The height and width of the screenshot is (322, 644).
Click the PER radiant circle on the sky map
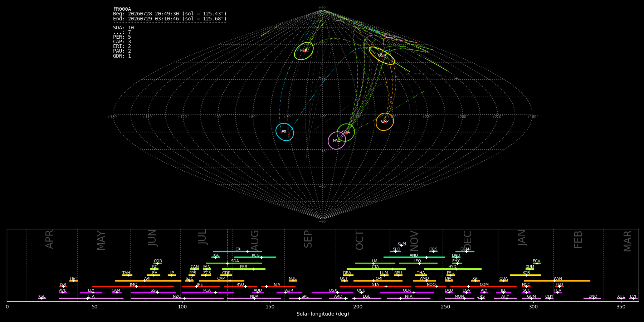pyautogui.click(x=304, y=51)
